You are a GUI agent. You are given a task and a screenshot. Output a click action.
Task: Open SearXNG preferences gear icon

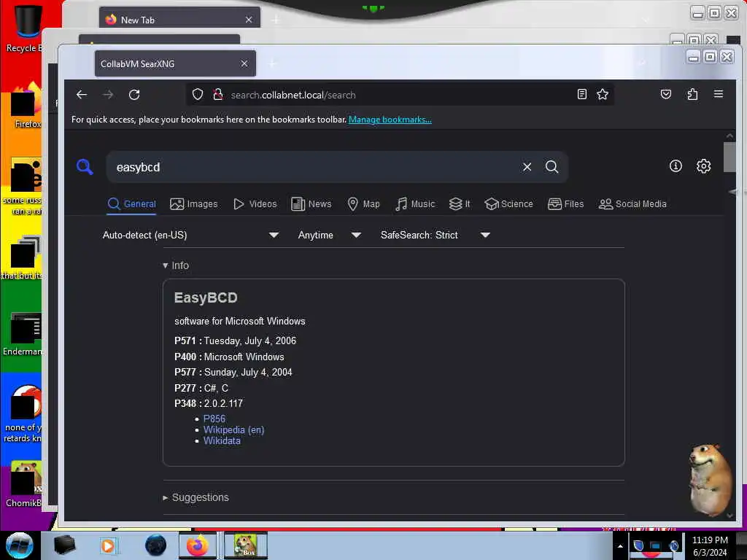(704, 166)
